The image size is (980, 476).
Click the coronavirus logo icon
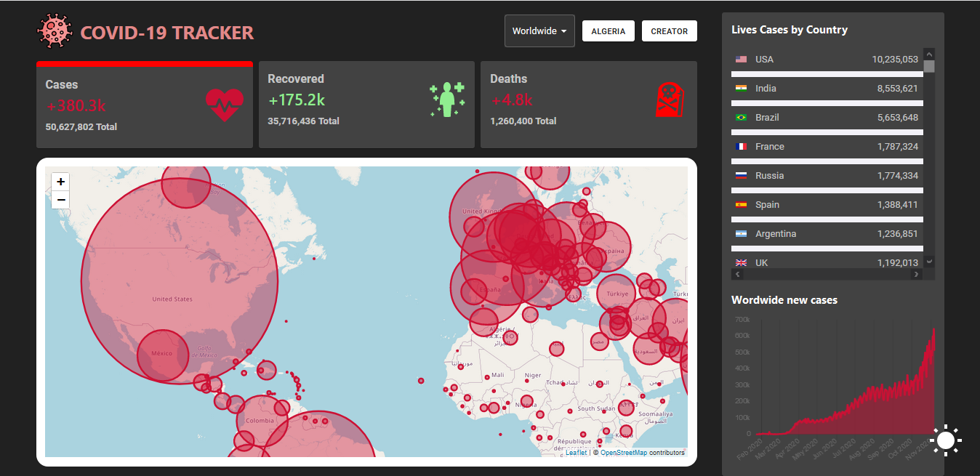(55, 31)
